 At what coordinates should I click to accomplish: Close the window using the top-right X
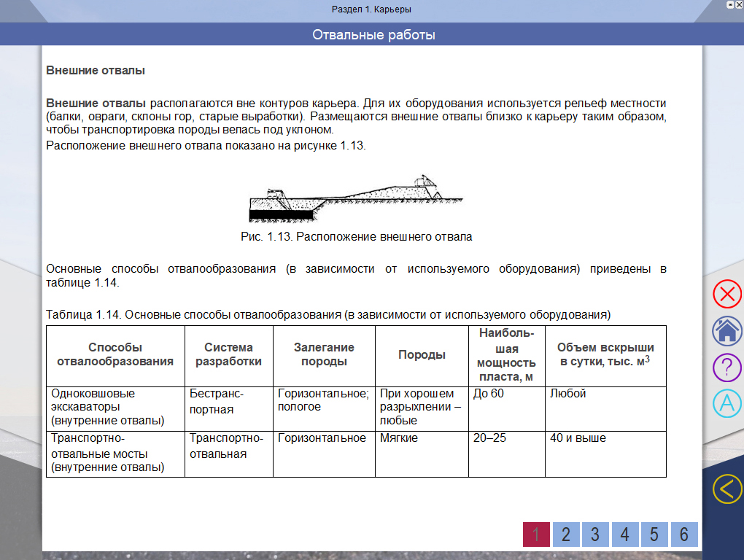(739, 4)
